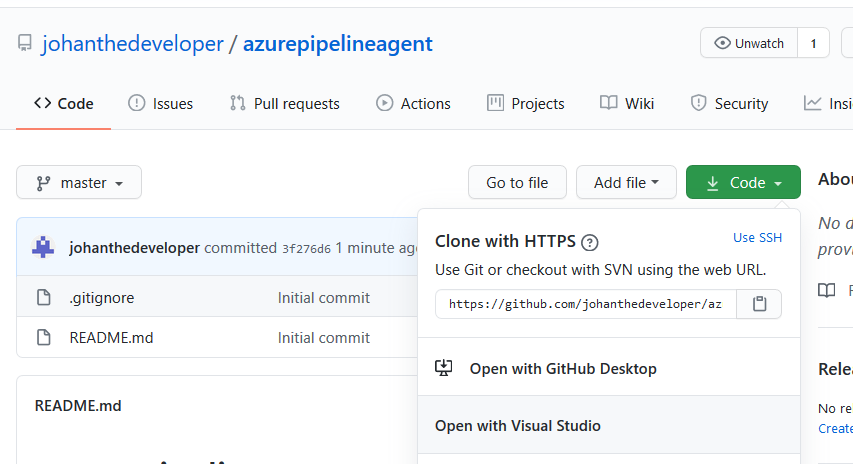Viewport: 853px width, 464px height.
Task: Open the .gitignore file
Action: pos(102,298)
